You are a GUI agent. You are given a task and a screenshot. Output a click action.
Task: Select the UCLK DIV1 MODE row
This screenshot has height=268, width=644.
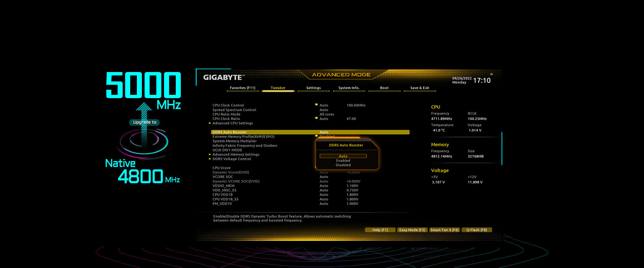pyautogui.click(x=227, y=150)
